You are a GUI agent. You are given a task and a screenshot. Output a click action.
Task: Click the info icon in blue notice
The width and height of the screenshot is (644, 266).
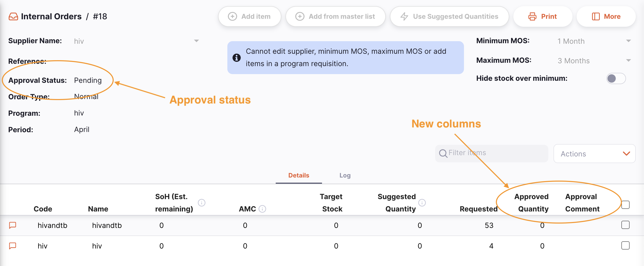236,58
